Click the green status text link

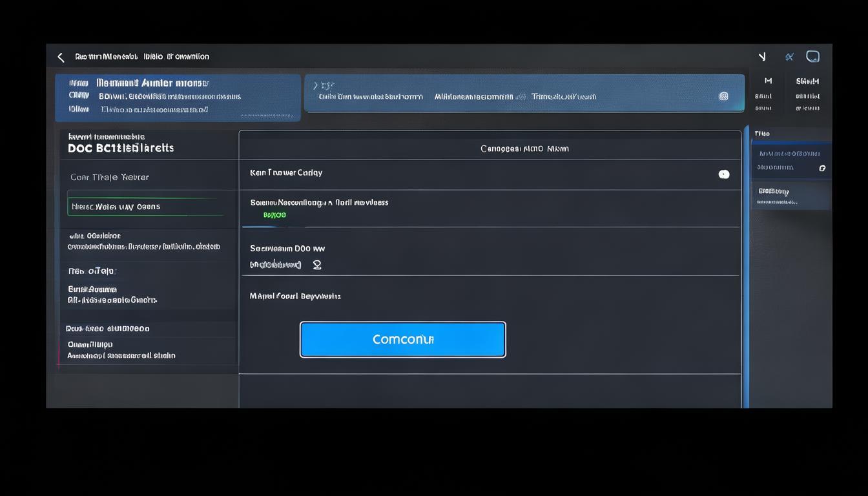pyautogui.click(x=274, y=215)
